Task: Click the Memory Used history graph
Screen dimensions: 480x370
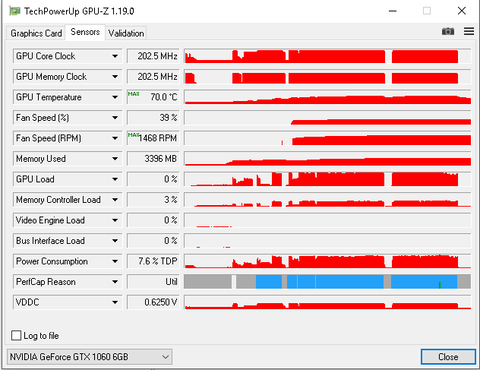Action: (328, 159)
